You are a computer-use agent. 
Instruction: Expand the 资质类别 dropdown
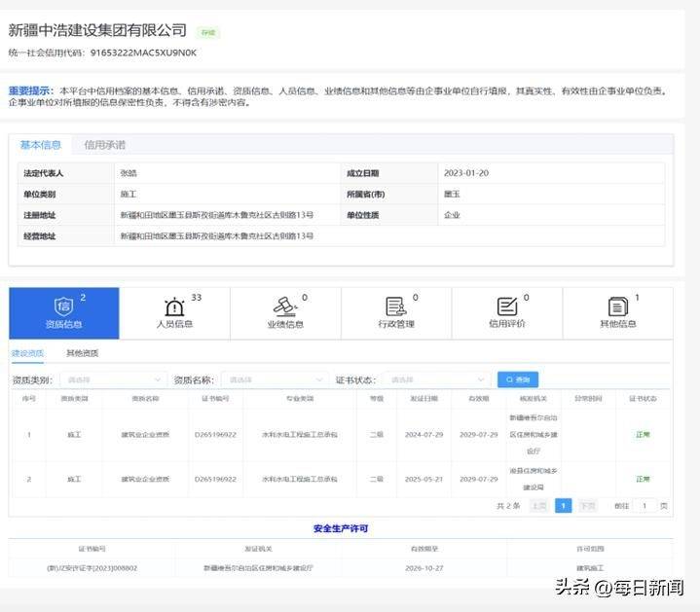pyautogui.click(x=112, y=379)
